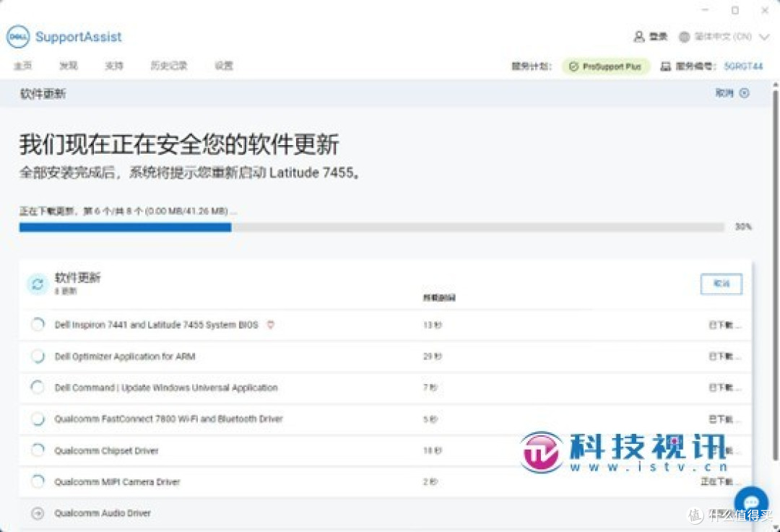Select Dell Inspiron 7441 and Latitude 7455 System BIOS
780x532 pixels.
point(156,325)
